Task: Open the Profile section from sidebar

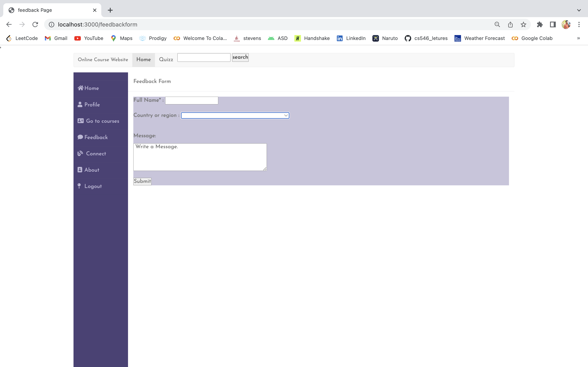Action: pyautogui.click(x=80, y=104)
